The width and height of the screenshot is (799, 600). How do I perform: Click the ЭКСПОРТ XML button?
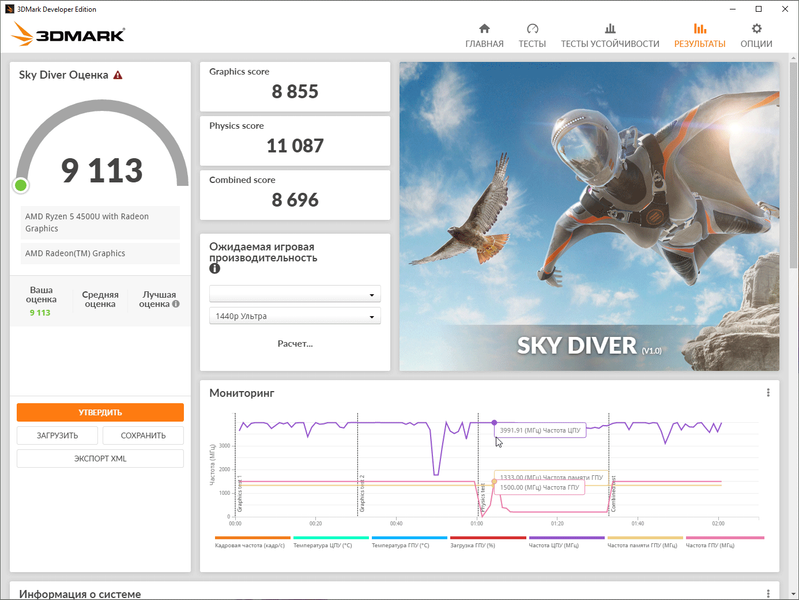click(100, 458)
